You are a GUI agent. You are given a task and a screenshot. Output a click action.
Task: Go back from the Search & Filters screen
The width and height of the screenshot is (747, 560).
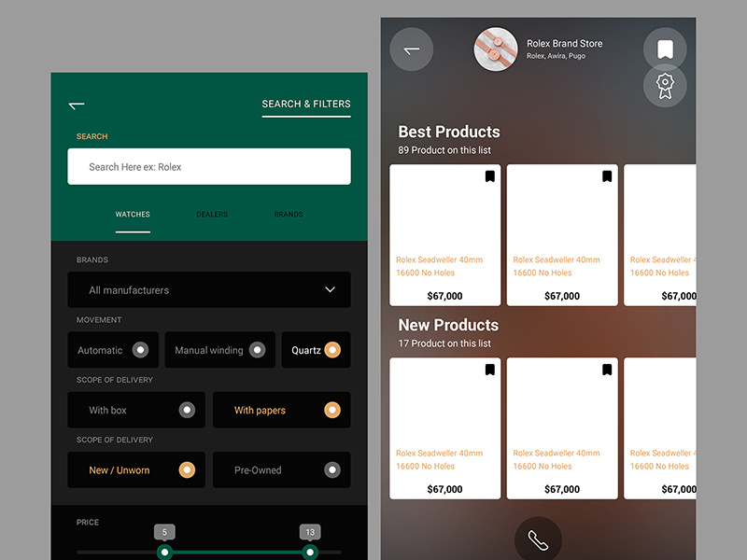pos(77,105)
